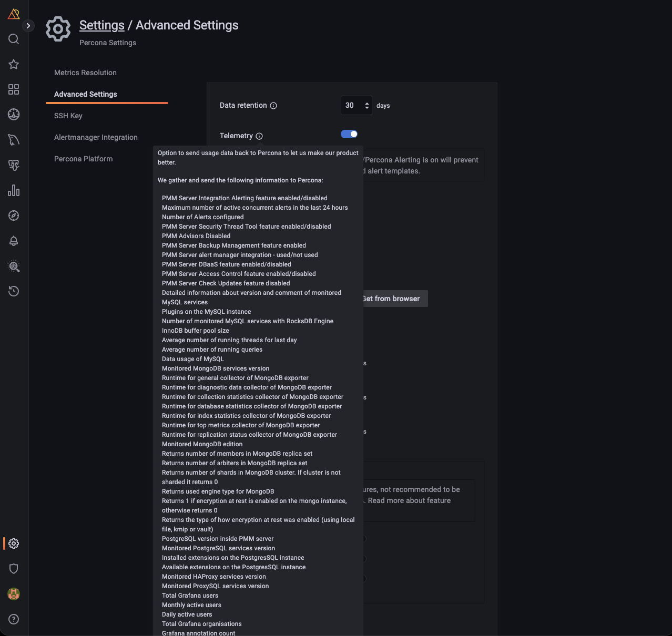672x636 pixels.
Task: Click the Percona logo home icon
Action: coord(14,14)
